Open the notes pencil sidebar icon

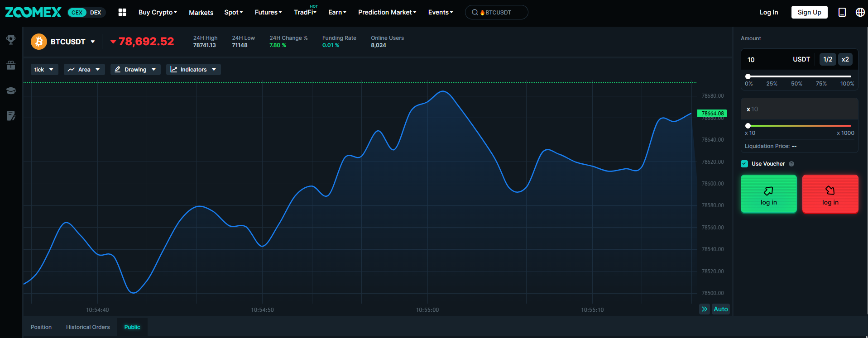tap(11, 116)
